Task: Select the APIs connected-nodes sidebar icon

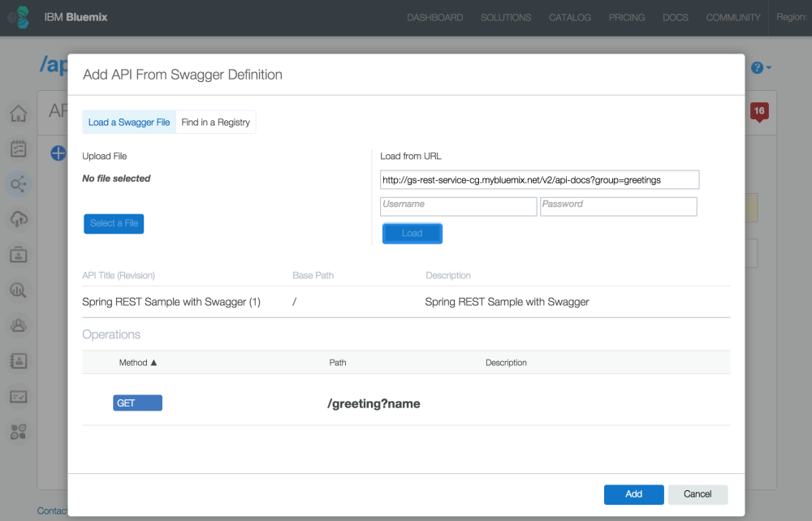Action: 19,184
